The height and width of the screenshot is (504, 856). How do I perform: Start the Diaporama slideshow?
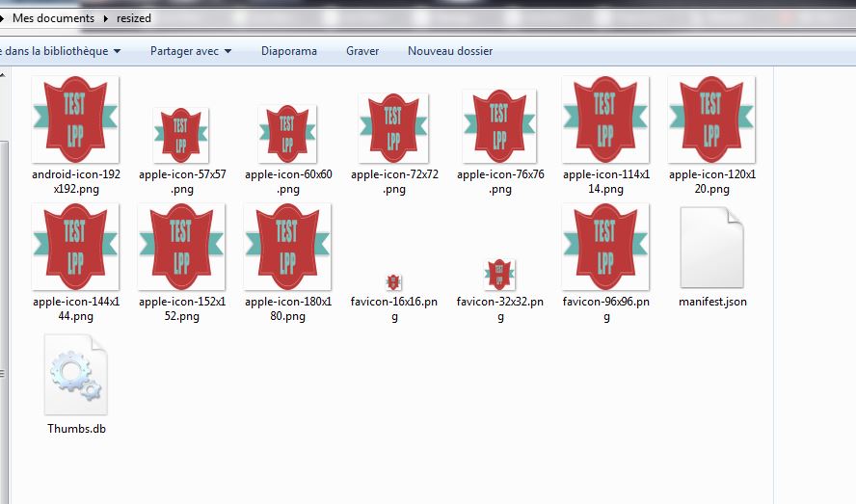pyautogui.click(x=288, y=51)
